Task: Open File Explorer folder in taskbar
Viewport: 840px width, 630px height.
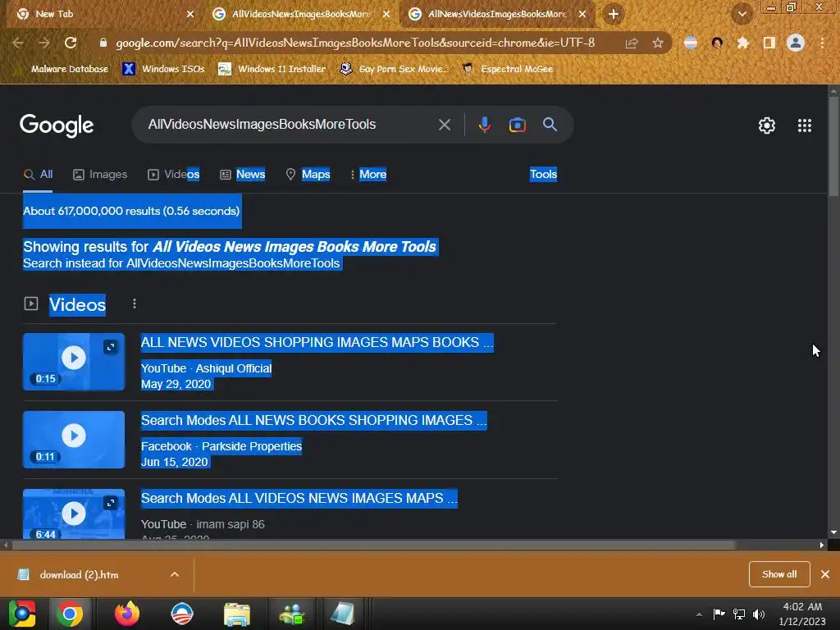Action: 237,614
